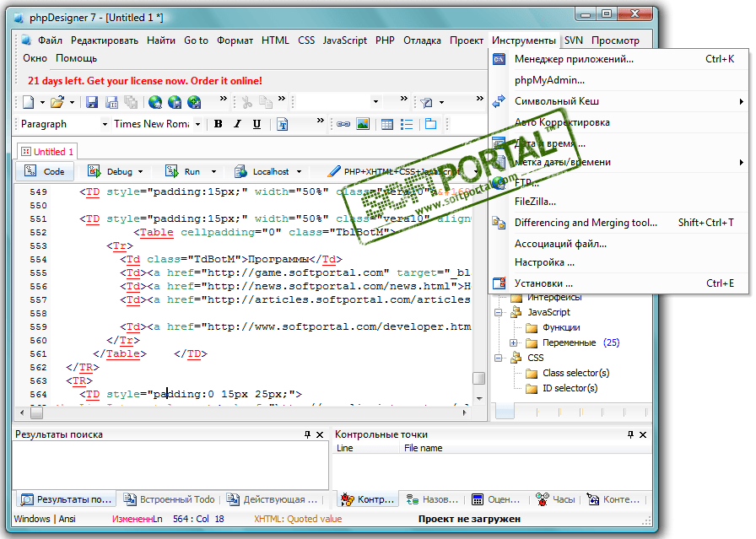Select the Untitled 1 document tab
The width and height of the screenshot is (756, 539).
[x=47, y=151]
